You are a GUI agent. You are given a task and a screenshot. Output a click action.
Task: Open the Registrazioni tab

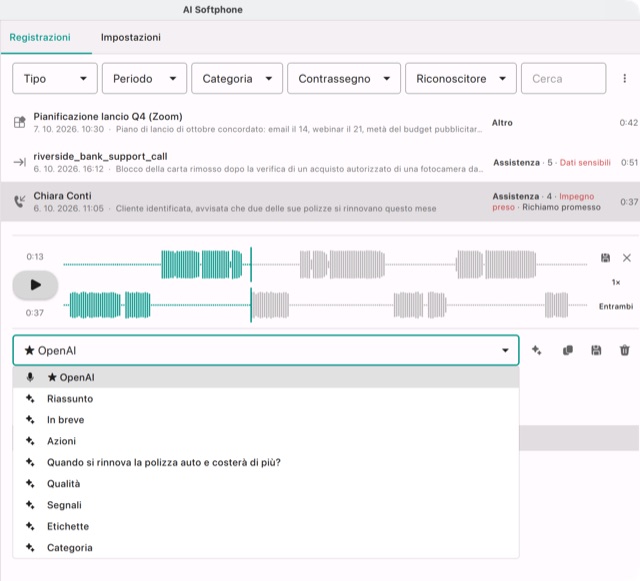(x=40, y=38)
